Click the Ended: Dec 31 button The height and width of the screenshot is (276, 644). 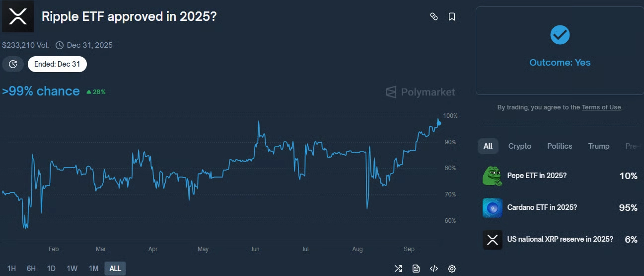pyautogui.click(x=57, y=64)
